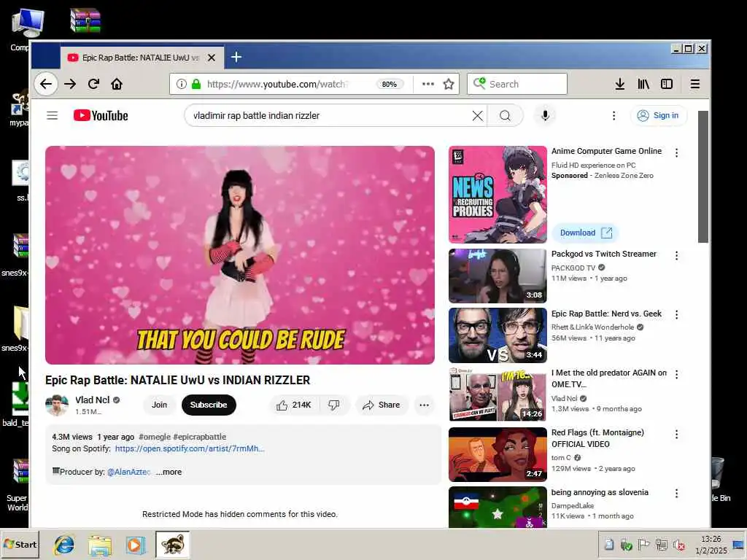Close the Epic Rap Battle tab

point(212,58)
